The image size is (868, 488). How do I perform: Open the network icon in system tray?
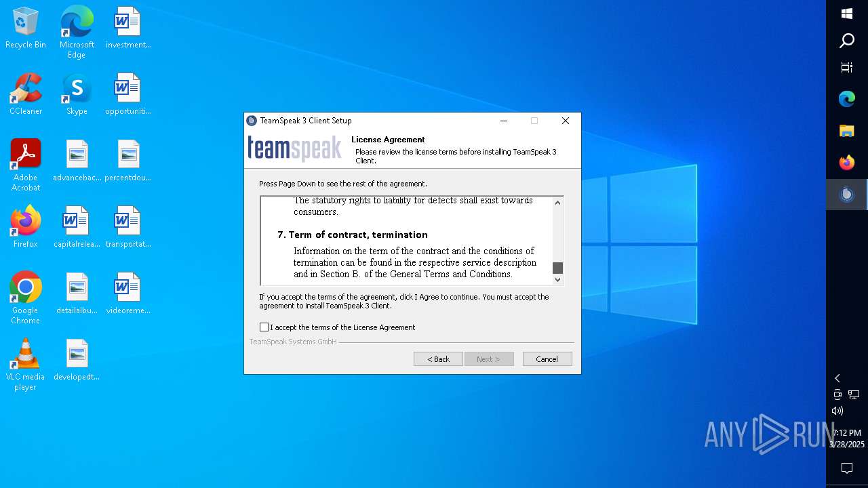(x=854, y=394)
